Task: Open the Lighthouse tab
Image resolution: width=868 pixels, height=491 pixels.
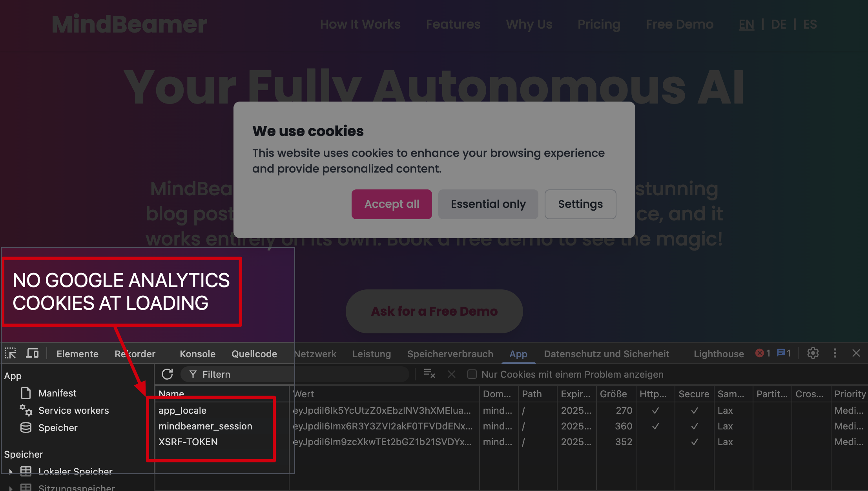Action: tap(718, 354)
